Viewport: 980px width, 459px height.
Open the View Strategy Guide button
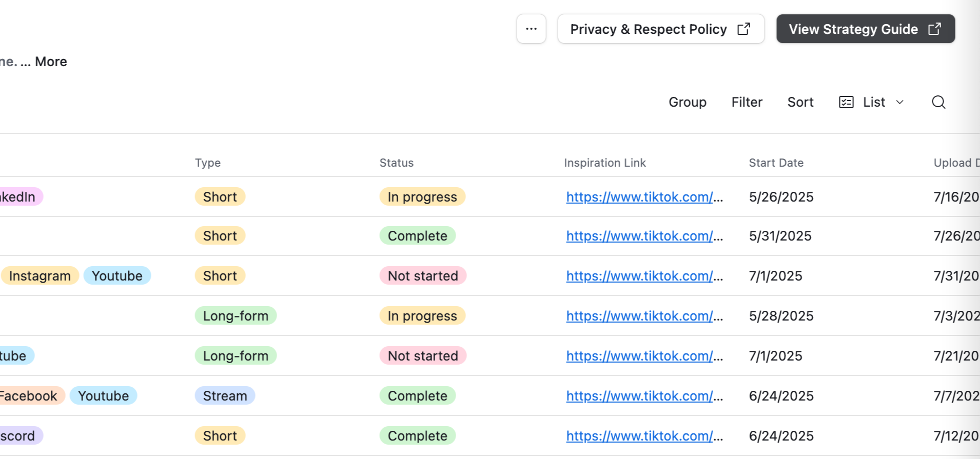click(865, 29)
